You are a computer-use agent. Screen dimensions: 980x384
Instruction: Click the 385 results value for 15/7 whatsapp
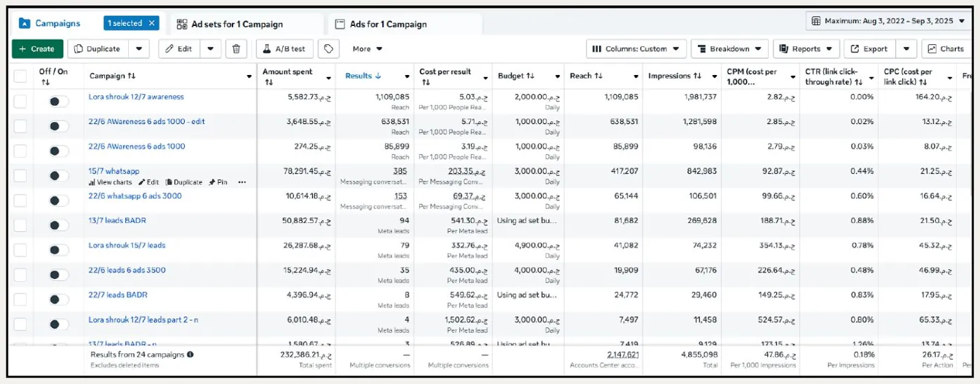[400, 171]
